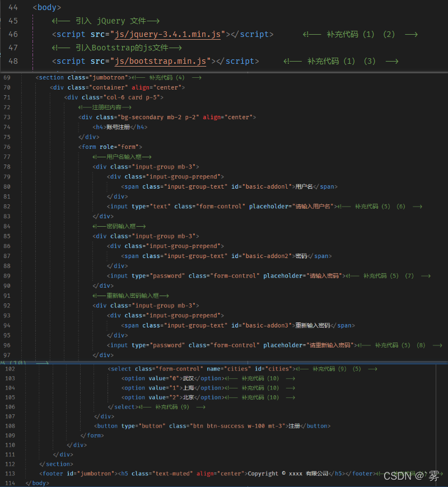Click the "btn btn-success w-100 mt-3" class value
The height and width of the screenshot is (487, 448).
click(x=237, y=426)
